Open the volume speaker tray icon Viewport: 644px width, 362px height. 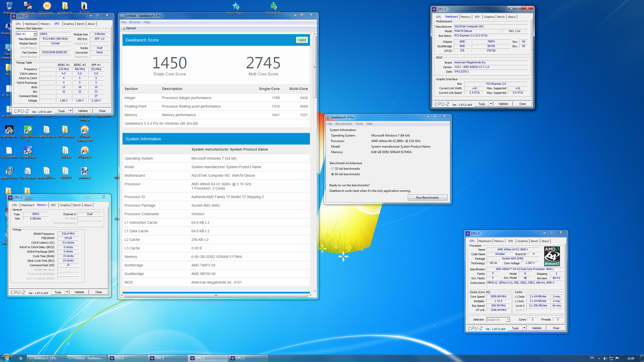pyautogui.click(x=605, y=358)
